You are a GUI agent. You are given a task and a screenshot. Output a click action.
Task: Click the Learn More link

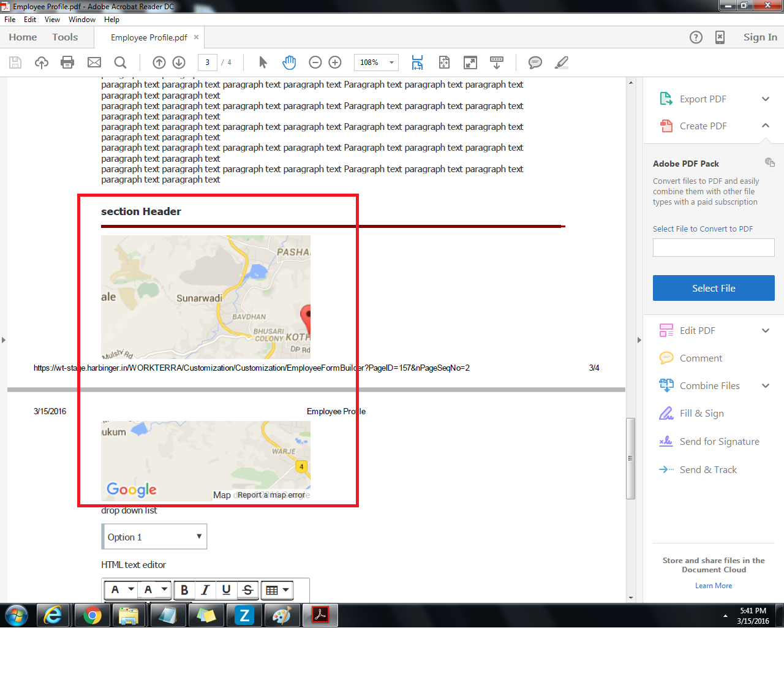coord(714,586)
